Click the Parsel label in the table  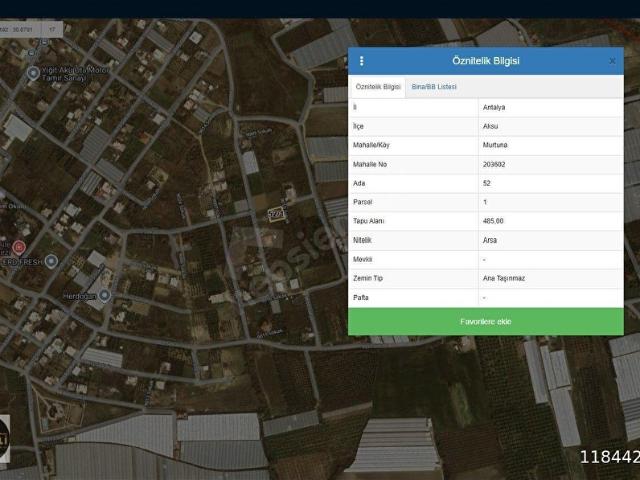362,202
